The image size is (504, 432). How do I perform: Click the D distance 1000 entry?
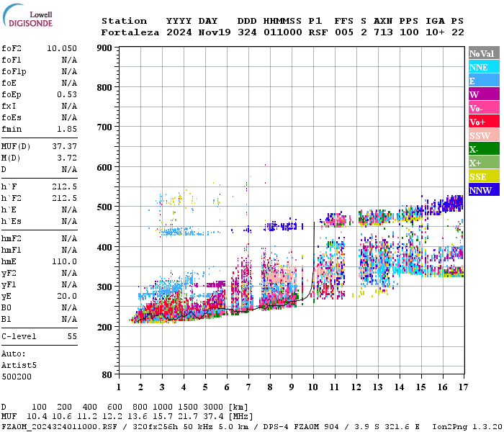tap(163, 408)
